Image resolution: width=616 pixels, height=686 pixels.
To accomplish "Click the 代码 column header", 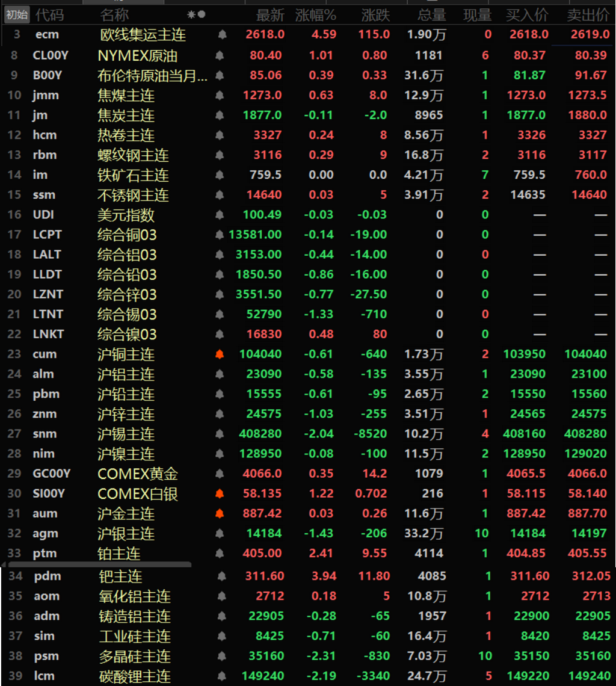I will [49, 15].
